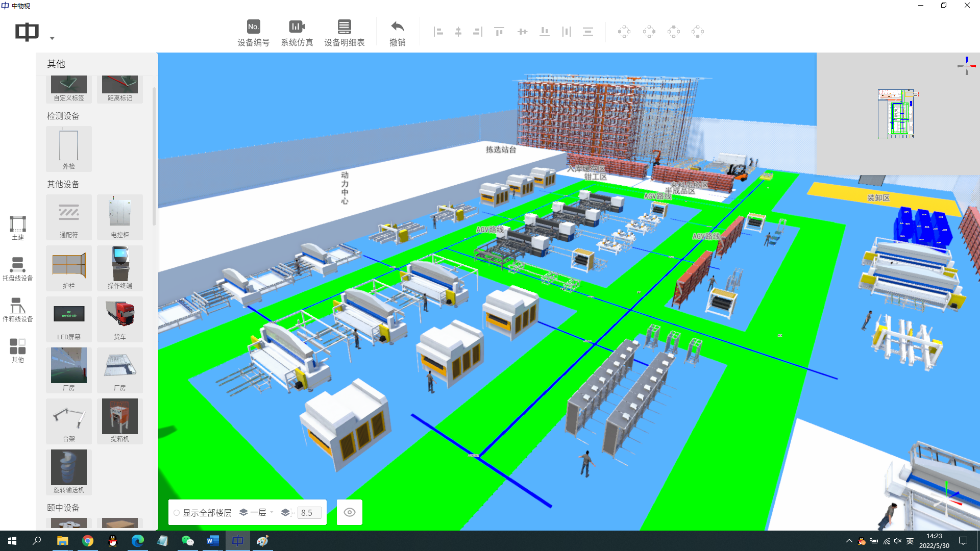
Task: Expand the logo dropdown arrow
Action: coord(52,38)
